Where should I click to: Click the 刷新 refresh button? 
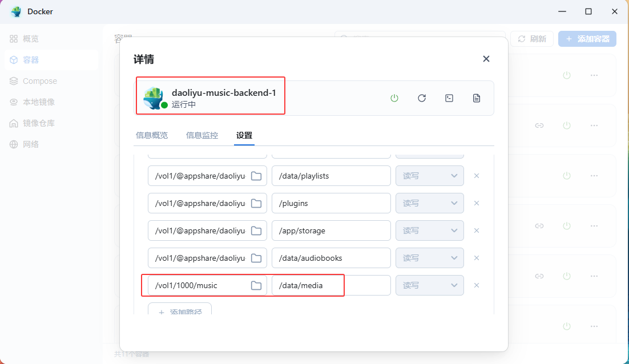pos(531,38)
